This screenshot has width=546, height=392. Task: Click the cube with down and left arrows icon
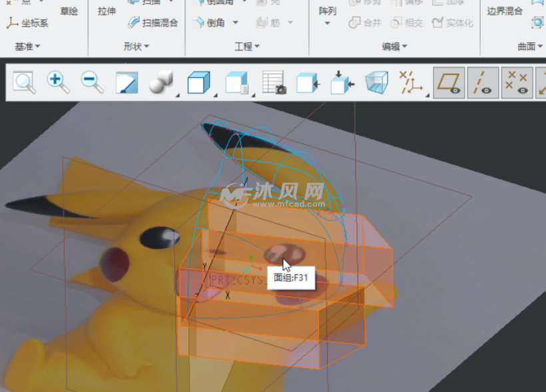tap(342, 83)
